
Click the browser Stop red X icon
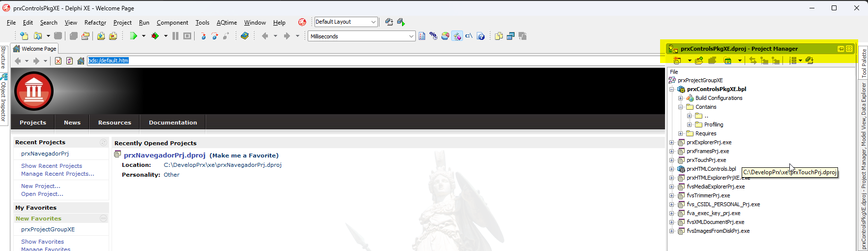pos(58,61)
